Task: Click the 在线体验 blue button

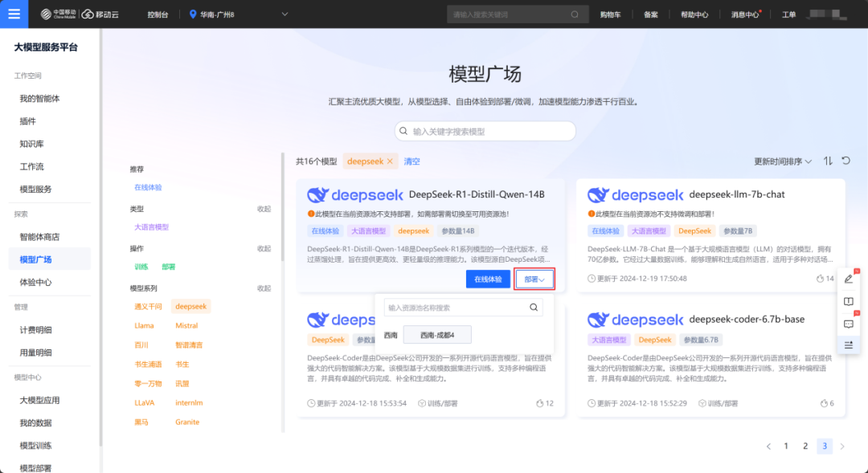Action: 488,279
